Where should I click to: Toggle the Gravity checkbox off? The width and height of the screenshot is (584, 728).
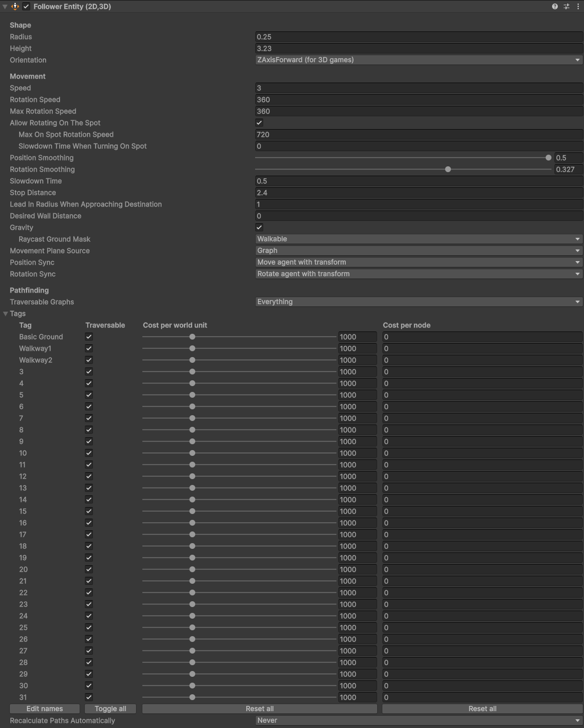[259, 227]
